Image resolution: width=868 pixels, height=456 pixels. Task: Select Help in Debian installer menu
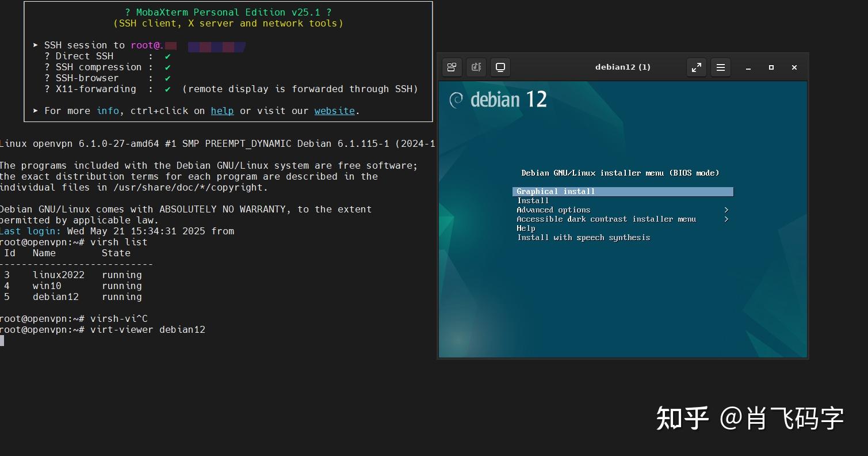[526, 229]
